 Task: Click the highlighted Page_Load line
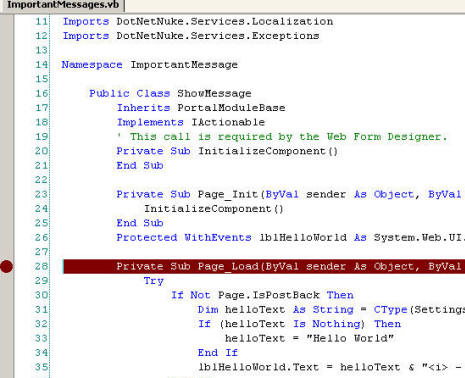point(264,266)
